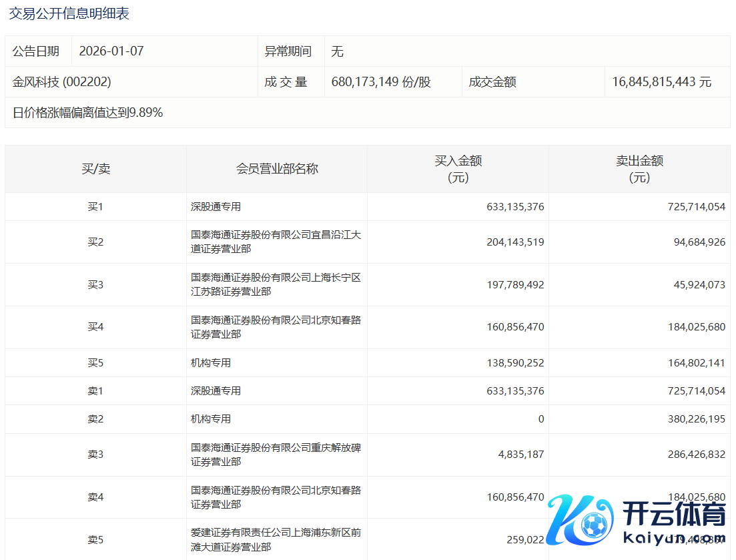Click the 开云体育 watermark text
The width and height of the screenshot is (736, 560).
pos(674,515)
